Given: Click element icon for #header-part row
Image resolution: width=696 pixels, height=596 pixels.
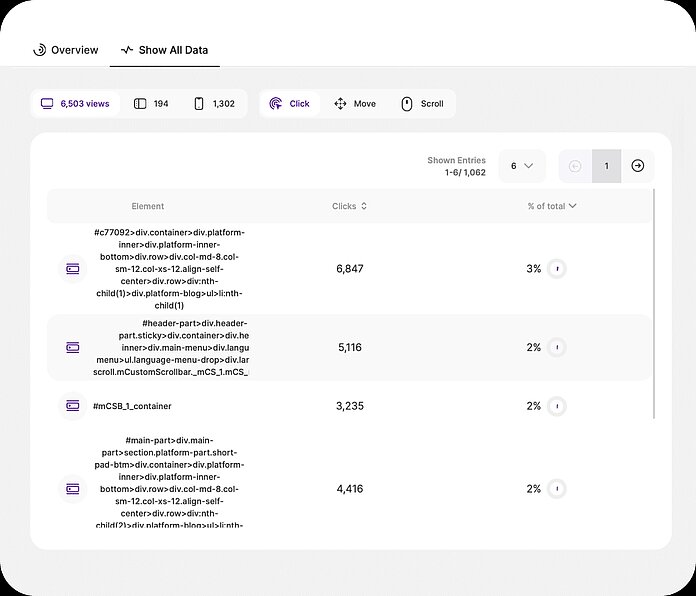Looking at the screenshot, I should (x=72, y=347).
